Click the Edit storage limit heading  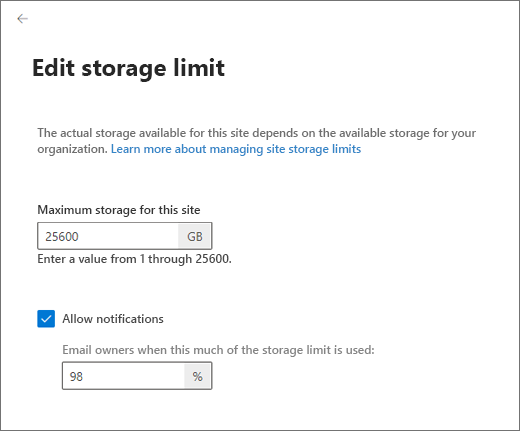click(128, 68)
